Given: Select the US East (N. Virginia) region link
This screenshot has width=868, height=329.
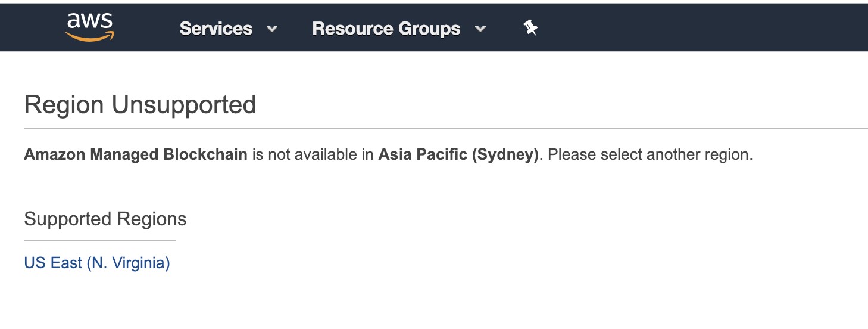Looking at the screenshot, I should 97,263.
